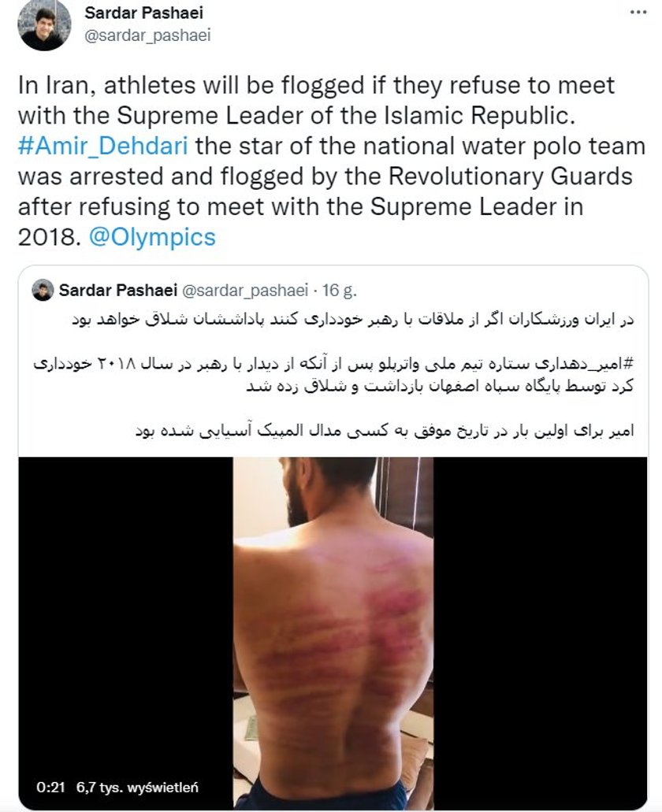Click the black area right of the video

coord(541,632)
